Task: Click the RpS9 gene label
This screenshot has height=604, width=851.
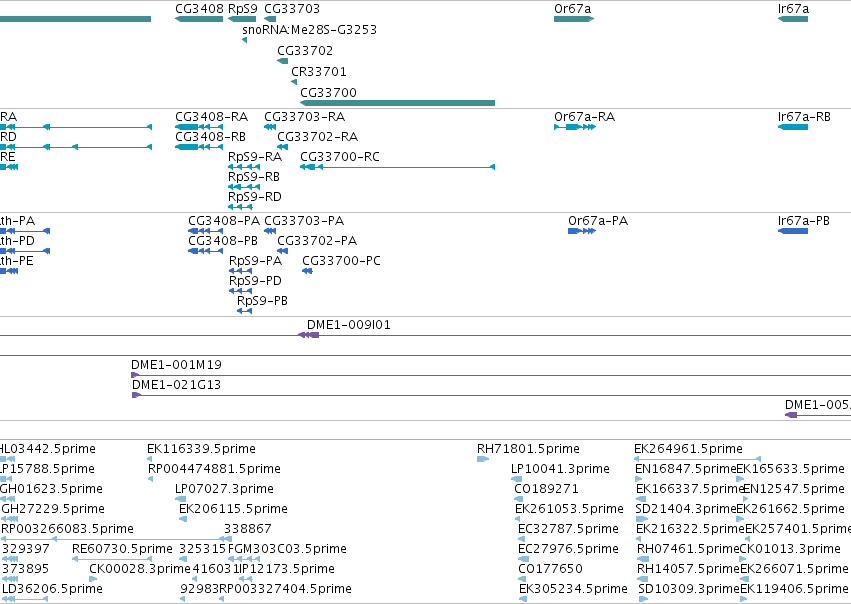Action: tap(243, 9)
